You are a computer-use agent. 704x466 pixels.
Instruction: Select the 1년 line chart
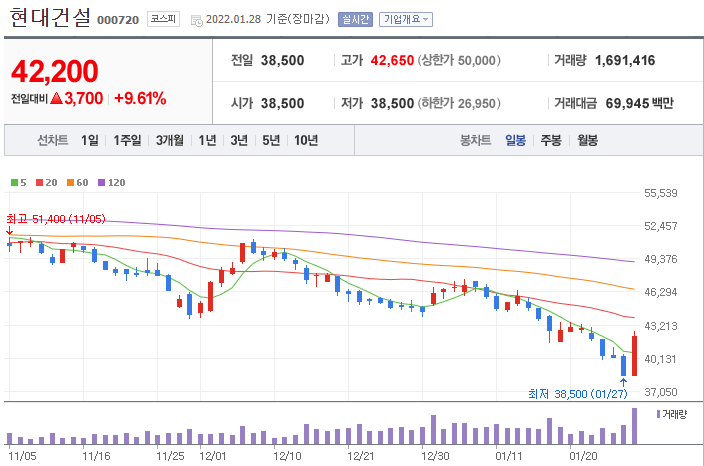(x=207, y=141)
